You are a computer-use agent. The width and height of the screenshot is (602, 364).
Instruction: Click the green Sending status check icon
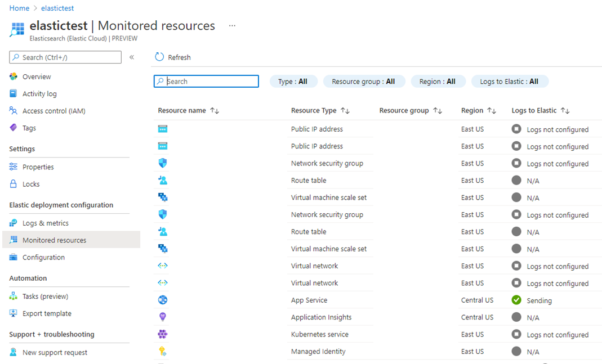(516, 300)
